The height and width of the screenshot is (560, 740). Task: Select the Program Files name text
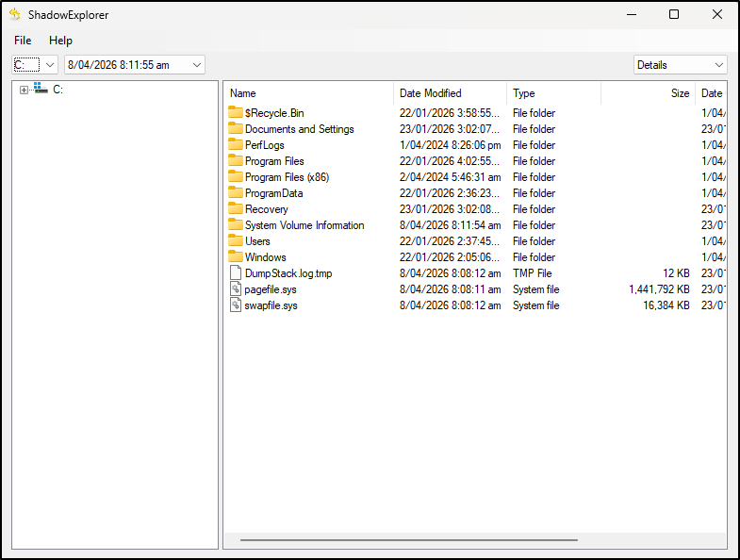pos(274,161)
